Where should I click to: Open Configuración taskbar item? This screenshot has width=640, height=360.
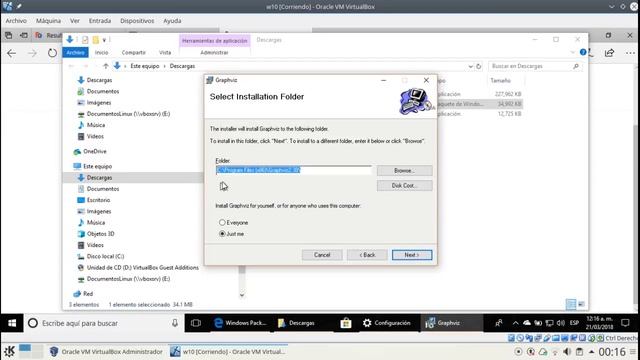(387, 323)
